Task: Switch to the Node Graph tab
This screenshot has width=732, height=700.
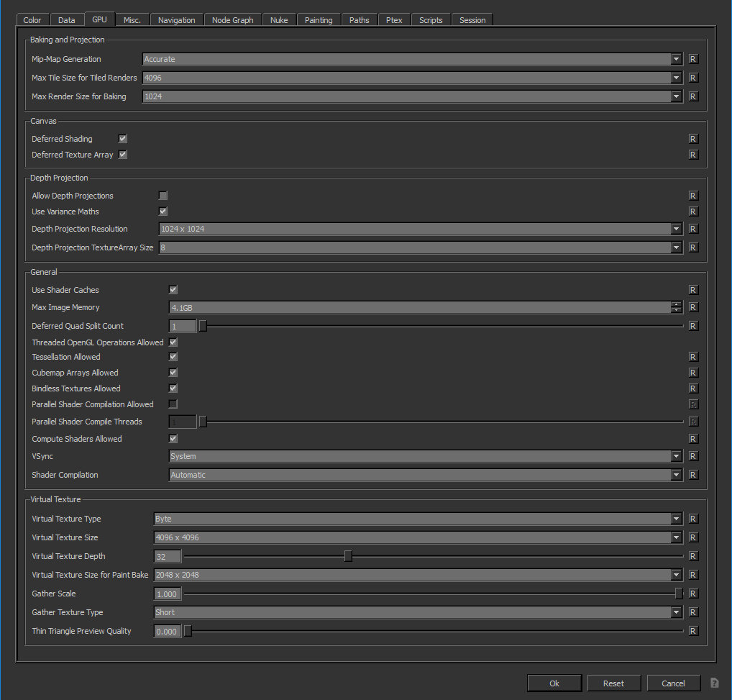Action: 232,20
